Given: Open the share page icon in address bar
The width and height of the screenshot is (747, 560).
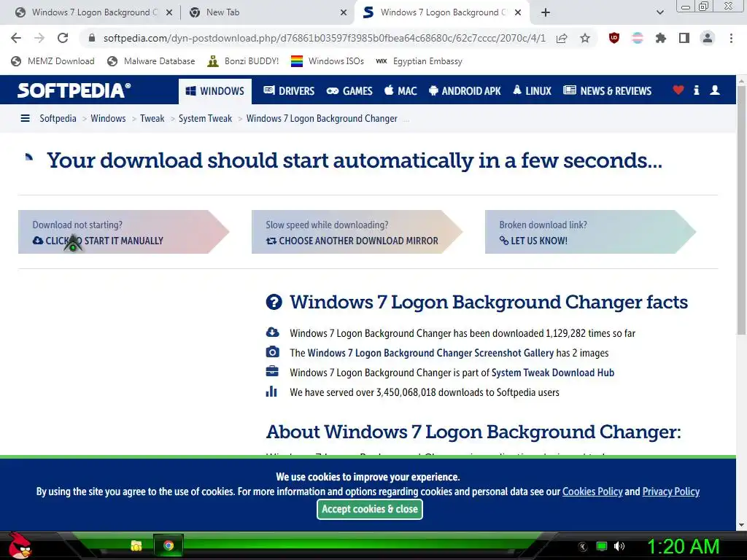Looking at the screenshot, I should click(562, 38).
